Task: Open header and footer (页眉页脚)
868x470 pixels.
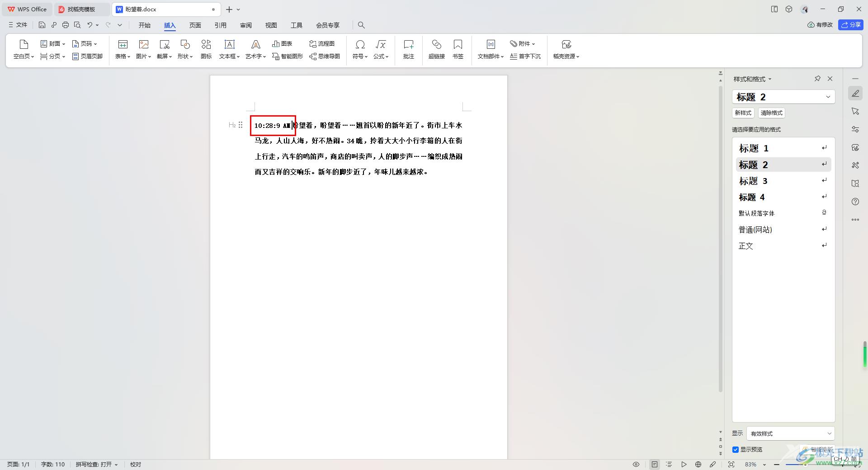Action: point(87,56)
